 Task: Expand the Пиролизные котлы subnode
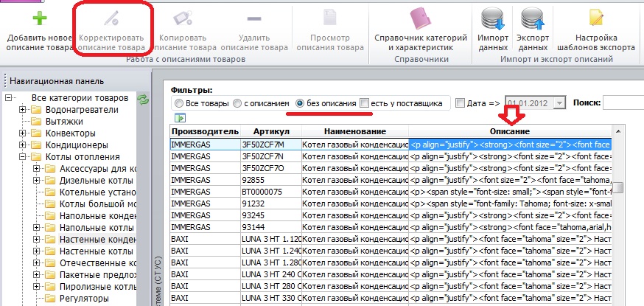click(x=36, y=287)
